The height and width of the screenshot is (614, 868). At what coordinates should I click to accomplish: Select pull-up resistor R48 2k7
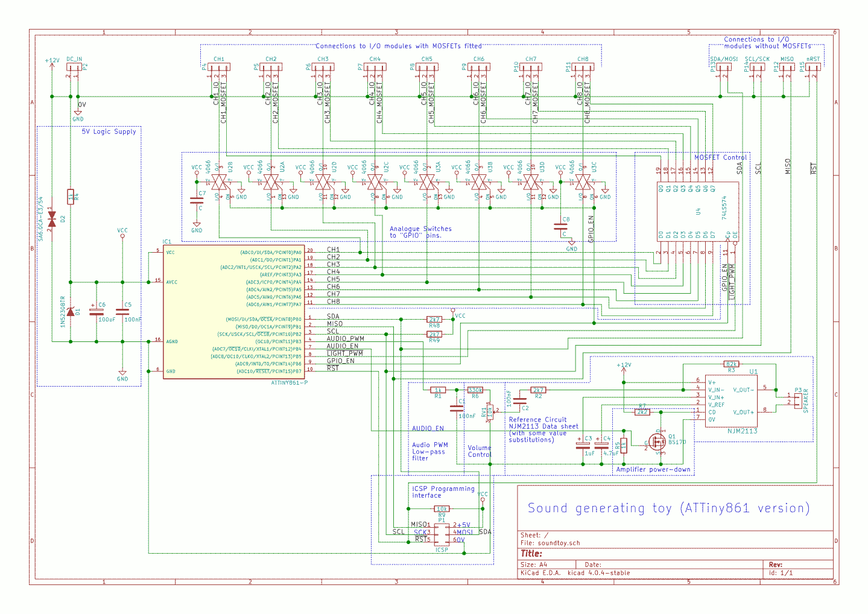[434, 319]
